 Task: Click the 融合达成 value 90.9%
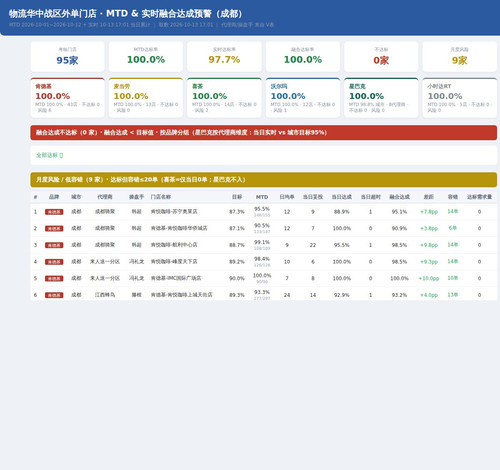[x=399, y=229]
